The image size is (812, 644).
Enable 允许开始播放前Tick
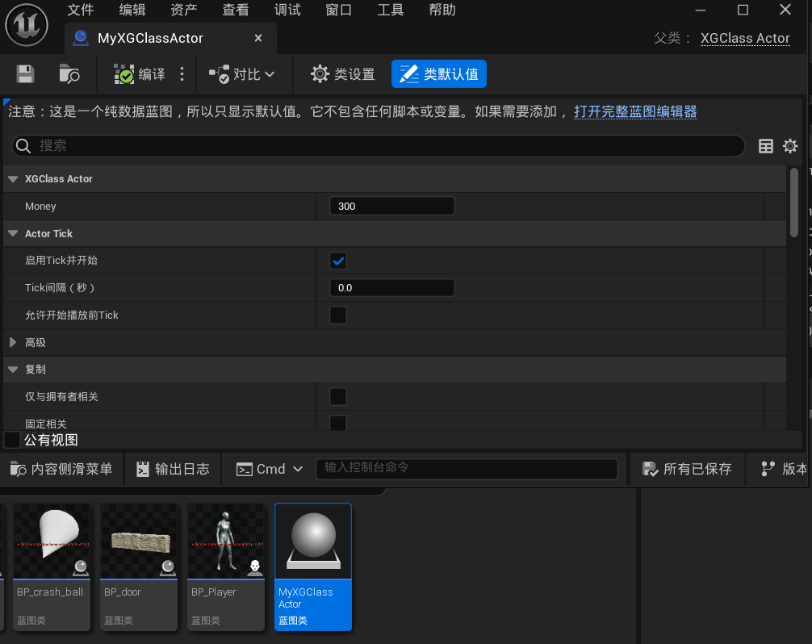(x=337, y=315)
